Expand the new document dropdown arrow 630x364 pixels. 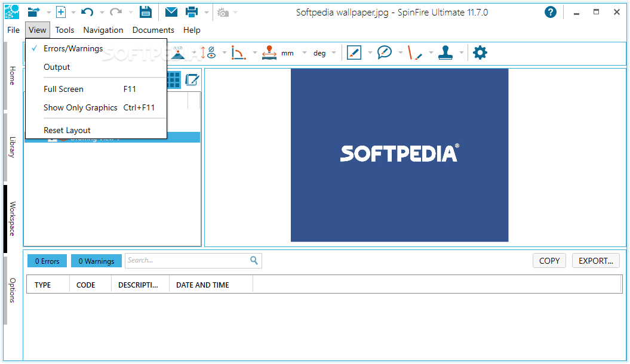click(x=73, y=13)
